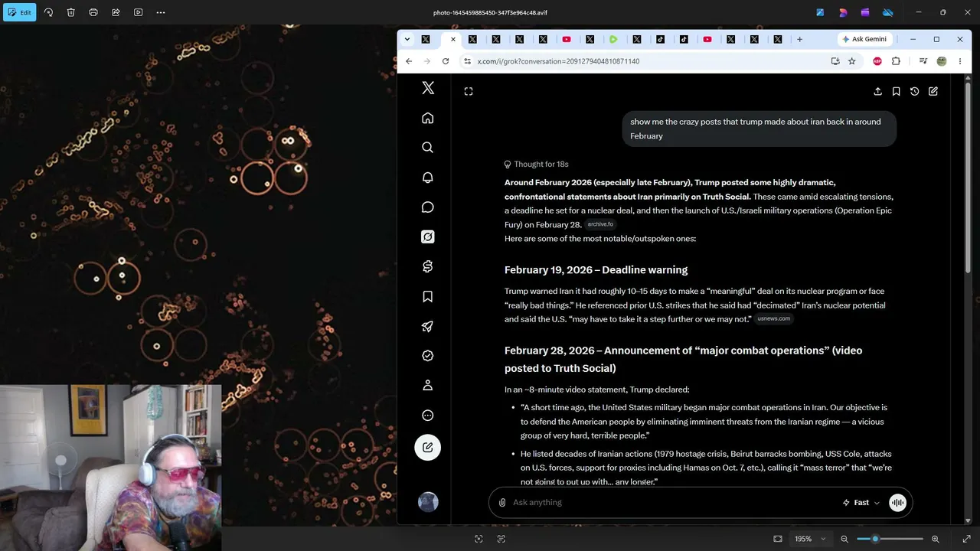Close the active Grok browser tab
Image resolution: width=980 pixels, height=551 pixels.
tap(452, 39)
